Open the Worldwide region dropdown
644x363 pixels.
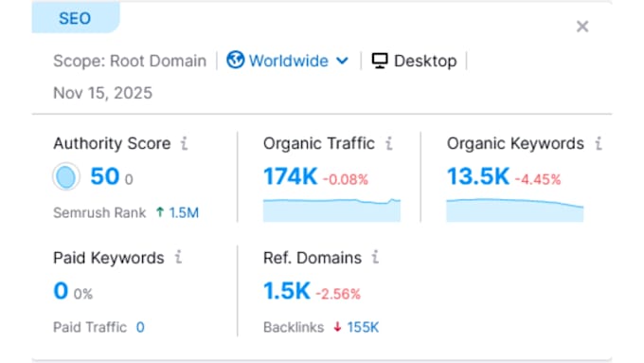(x=288, y=61)
